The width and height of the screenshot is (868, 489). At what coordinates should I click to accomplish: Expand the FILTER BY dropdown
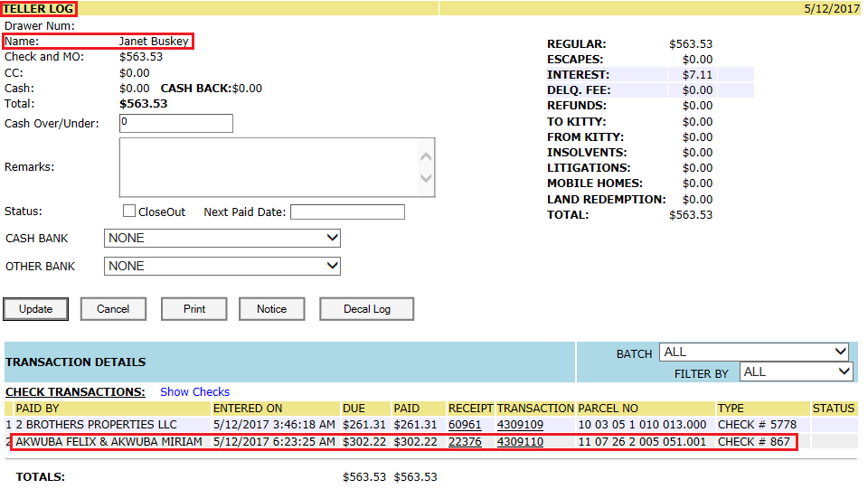tap(796, 371)
